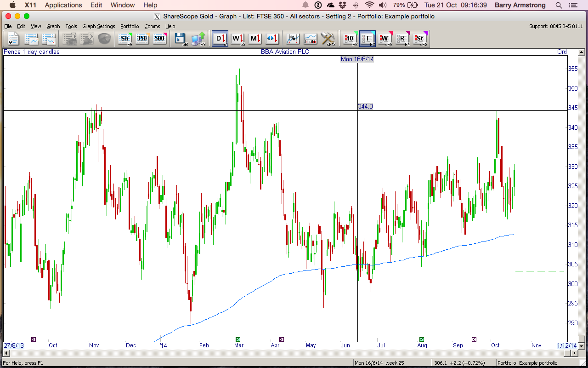Click the 1/12/14 end date label
Image resolution: width=588 pixels, height=368 pixels.
click(566, 345)
